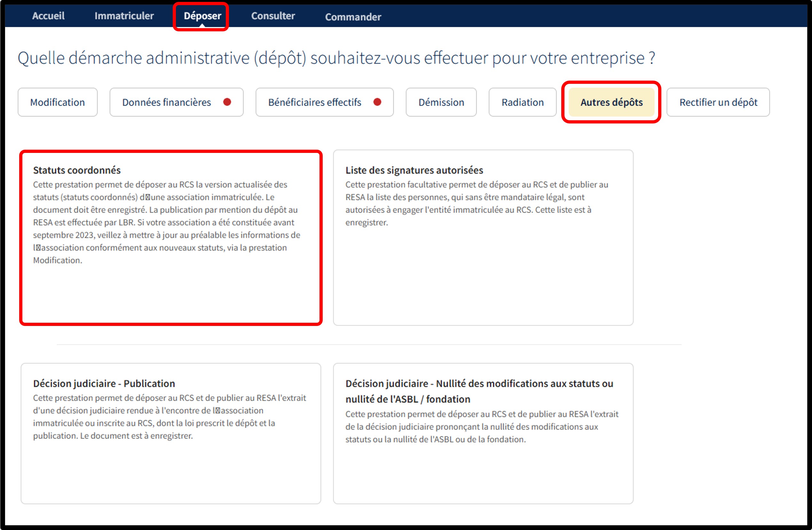This screenshot has height=530, width=812.
Task: Open the Commander menu item
Action: (x=353, y=17)
